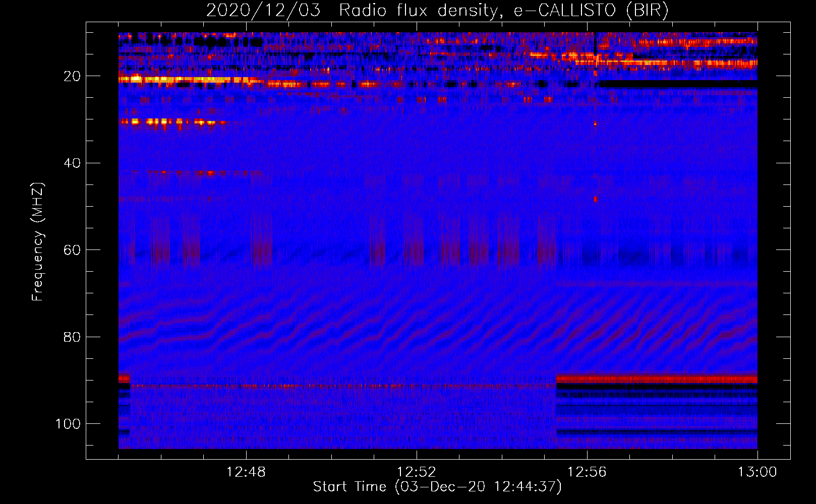
Task: Click the '60' frequency axis label
Action: (x=73, y=250)
